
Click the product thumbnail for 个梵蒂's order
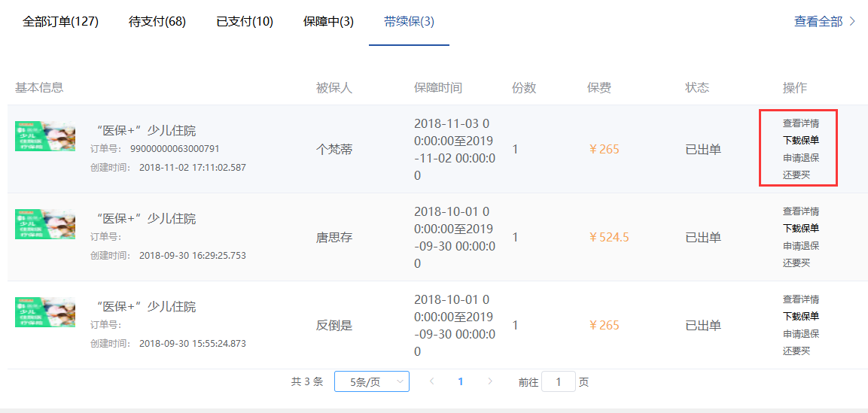click(x=45, y=136)
